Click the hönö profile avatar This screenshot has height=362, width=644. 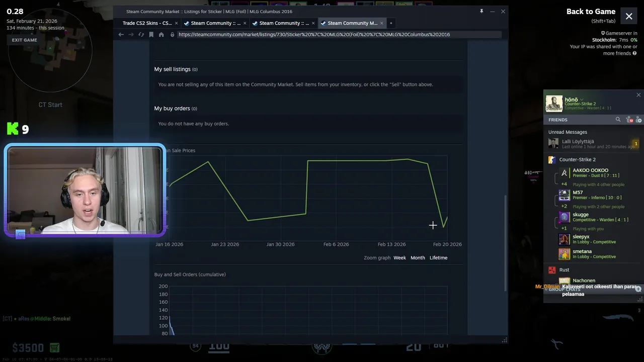pyautogui.click(x=554, y=104)
